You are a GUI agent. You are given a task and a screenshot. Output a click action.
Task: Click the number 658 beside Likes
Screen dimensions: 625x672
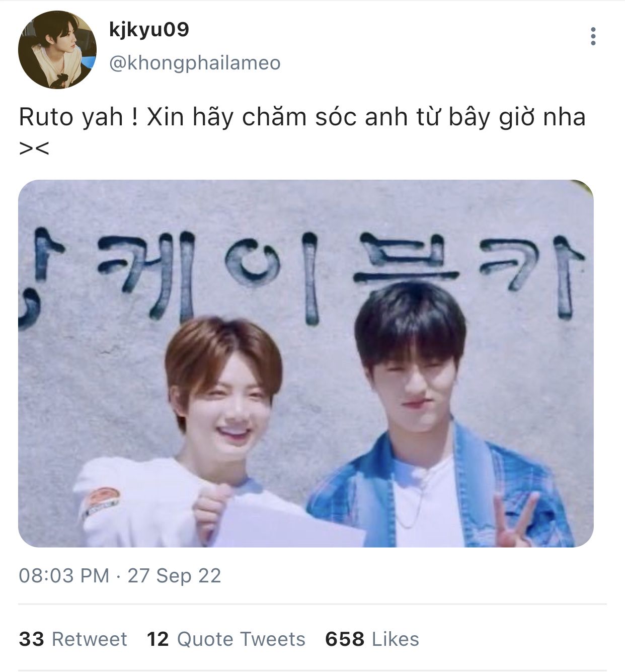(x=345, y=639)
